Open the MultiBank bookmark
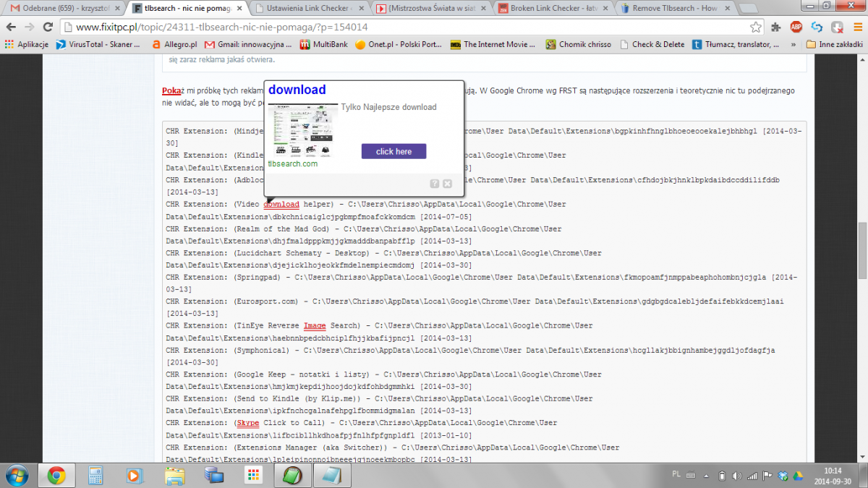The image size is (868, 488). (x=323, y=44)
